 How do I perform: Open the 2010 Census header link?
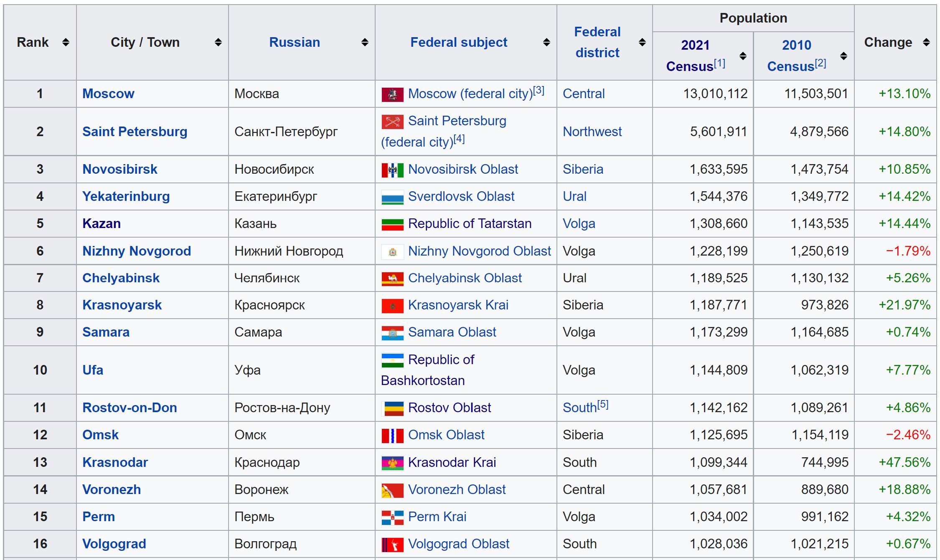(x=796, y=45)
